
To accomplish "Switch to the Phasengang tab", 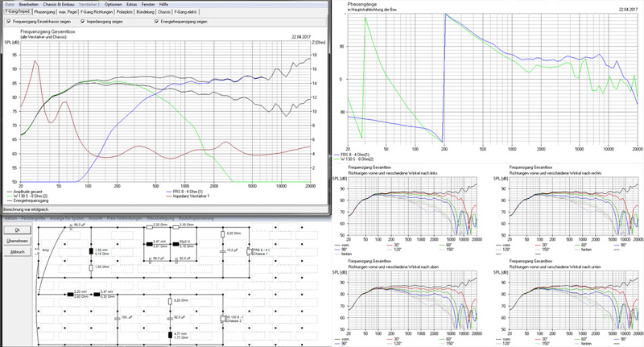I will coord(46,13).
